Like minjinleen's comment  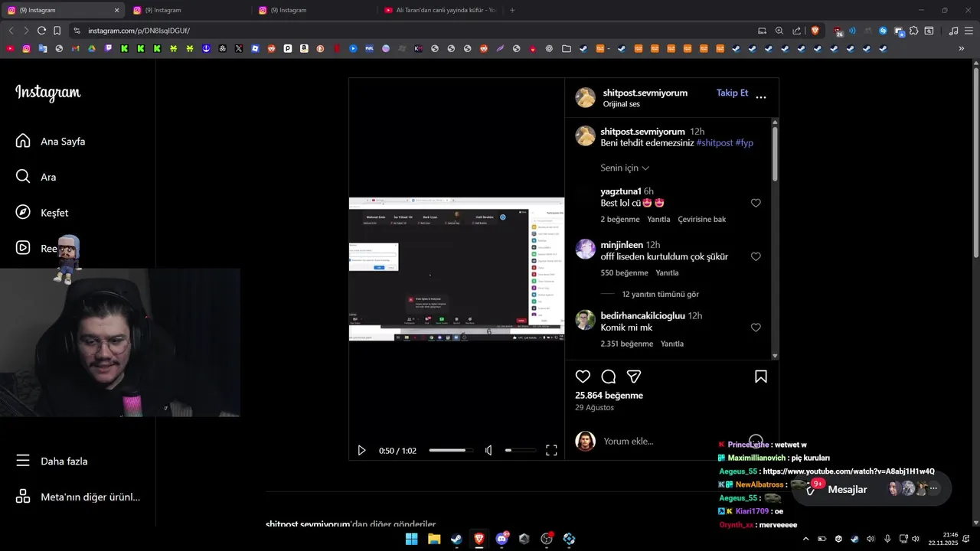click(x=756, y=257)
